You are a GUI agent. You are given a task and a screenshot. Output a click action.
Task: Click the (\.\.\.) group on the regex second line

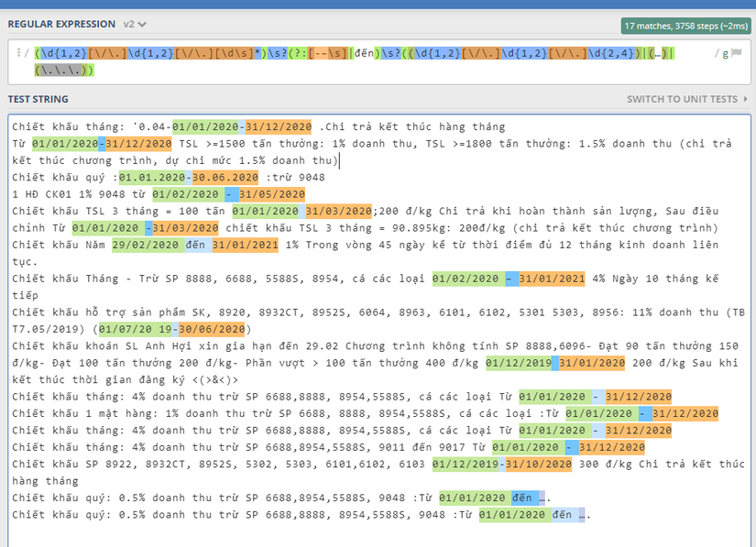tap(64, 71)
